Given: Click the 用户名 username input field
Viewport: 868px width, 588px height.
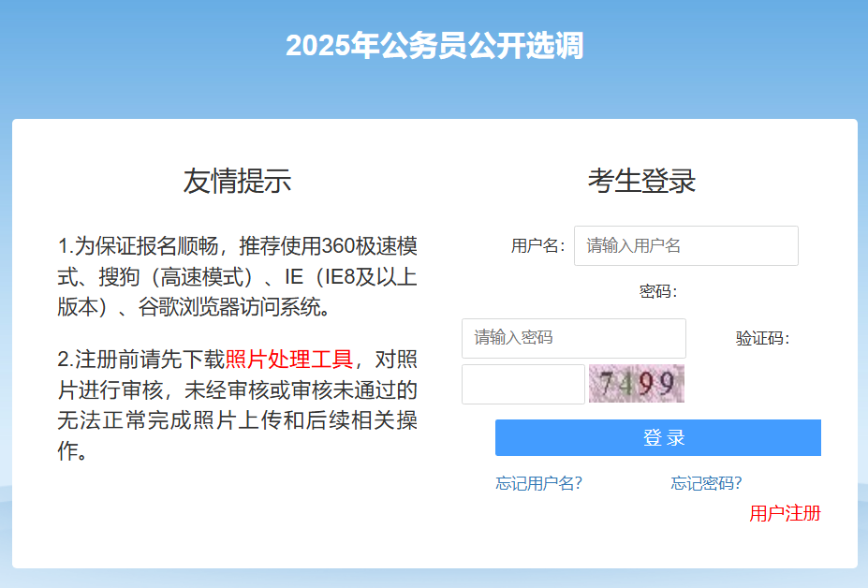Looking at the screenshot, I should (x=685, y=246).
